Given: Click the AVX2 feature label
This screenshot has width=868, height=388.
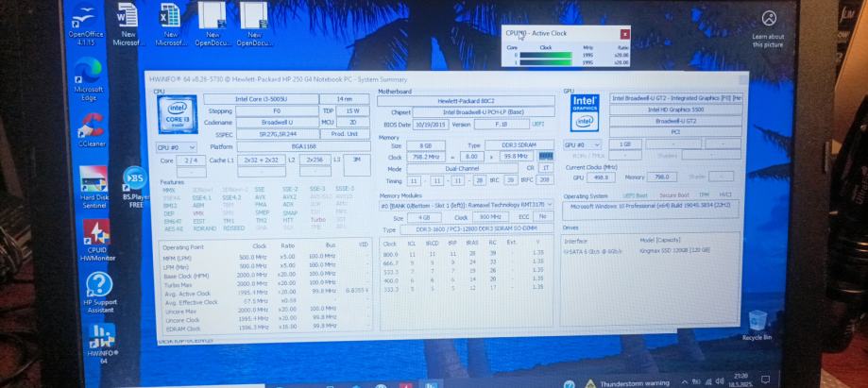Looking at the screenshot, I should tap(289, 197).
